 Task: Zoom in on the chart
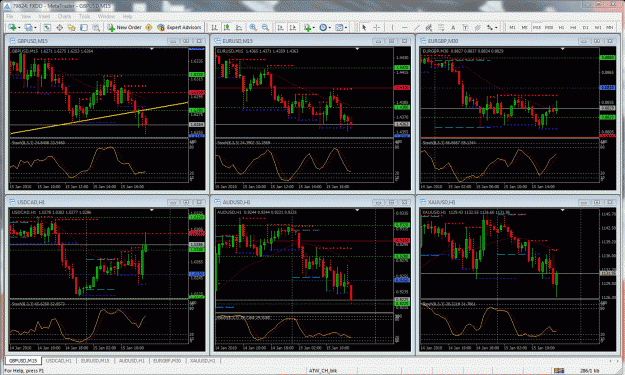(253, 27)
